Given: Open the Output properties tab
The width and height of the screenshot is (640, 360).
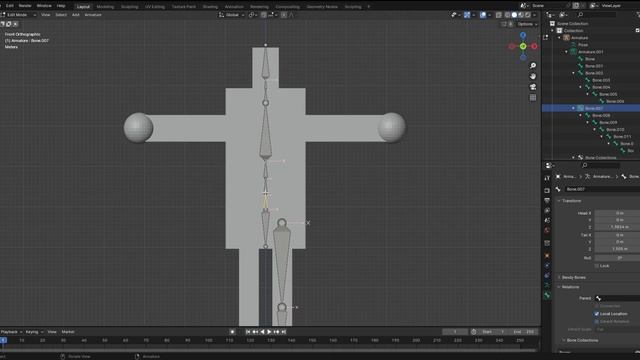Looking at the screenshot, I should click(x=547, y=200).
